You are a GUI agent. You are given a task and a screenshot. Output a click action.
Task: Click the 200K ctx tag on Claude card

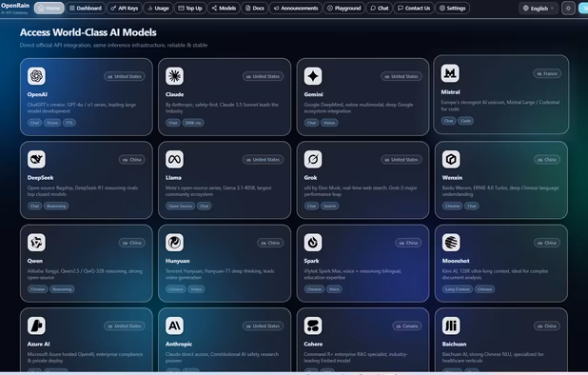click(193, 123)
